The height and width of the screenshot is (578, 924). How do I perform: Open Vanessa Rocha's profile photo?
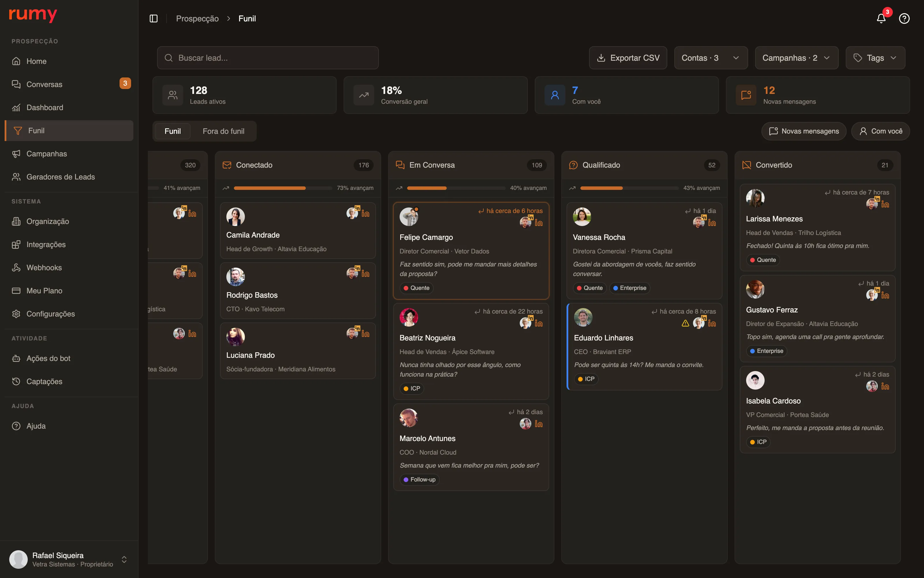(582, 217)
